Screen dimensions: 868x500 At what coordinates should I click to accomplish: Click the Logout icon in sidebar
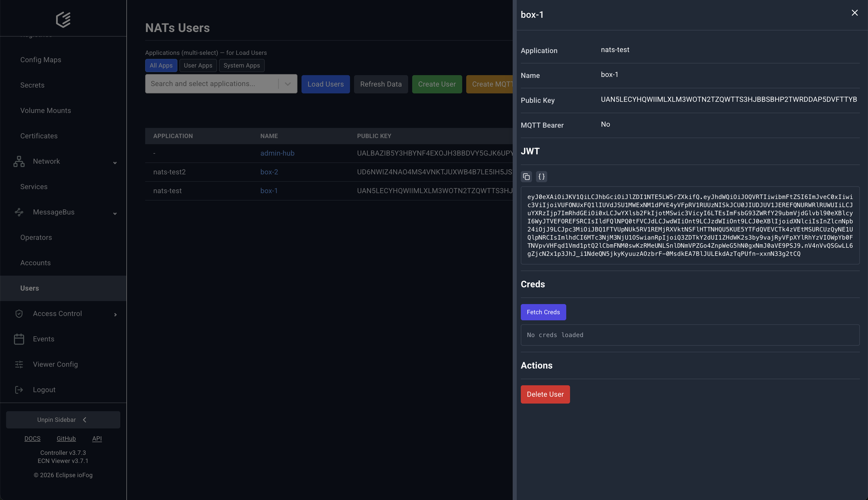click(19, 390)
